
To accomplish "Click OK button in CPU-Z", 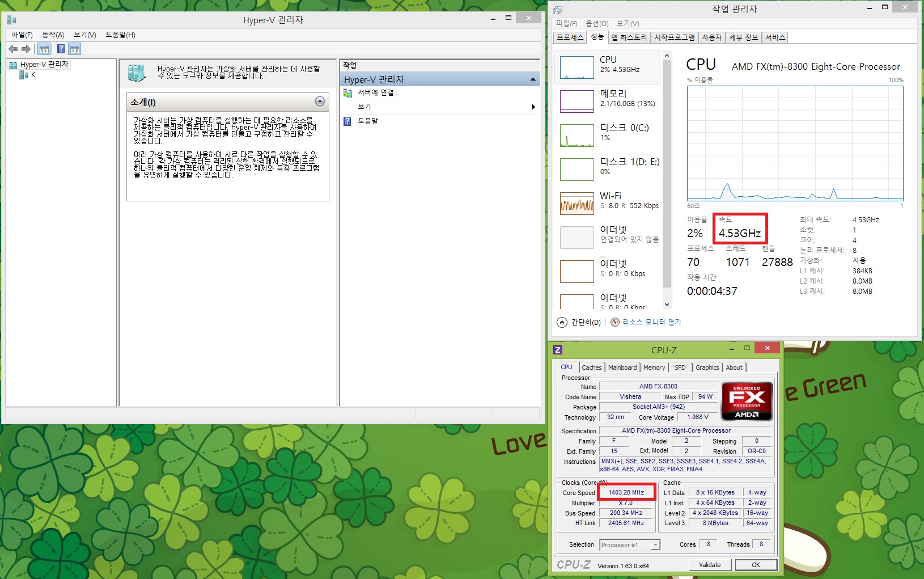I will tap(756, 565).
